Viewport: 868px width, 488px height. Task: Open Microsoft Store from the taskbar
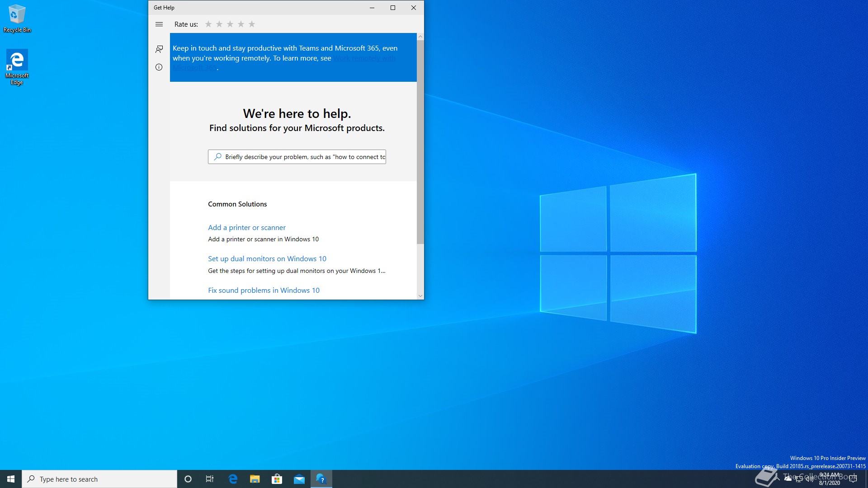click(277, 479)
